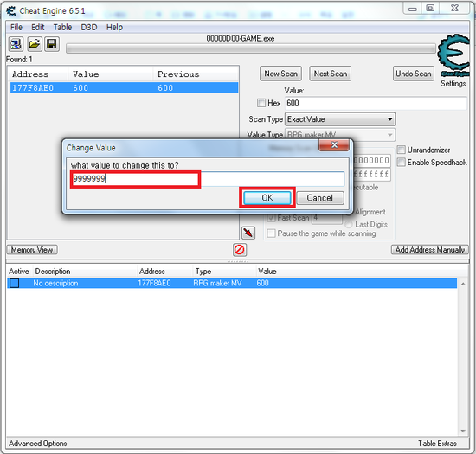Clear the address list (no-entry icon)
476x454 pixels.
[x=239, y=250]
